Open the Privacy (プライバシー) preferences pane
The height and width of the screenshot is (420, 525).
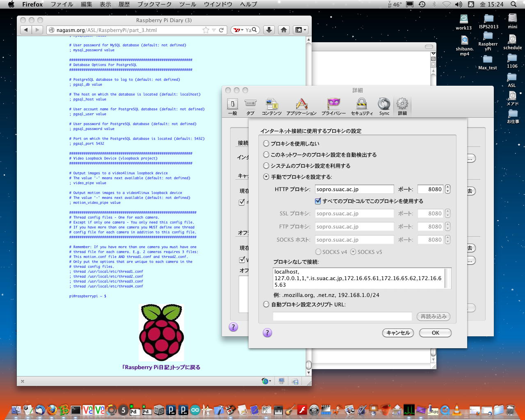(x=333, y=106)
